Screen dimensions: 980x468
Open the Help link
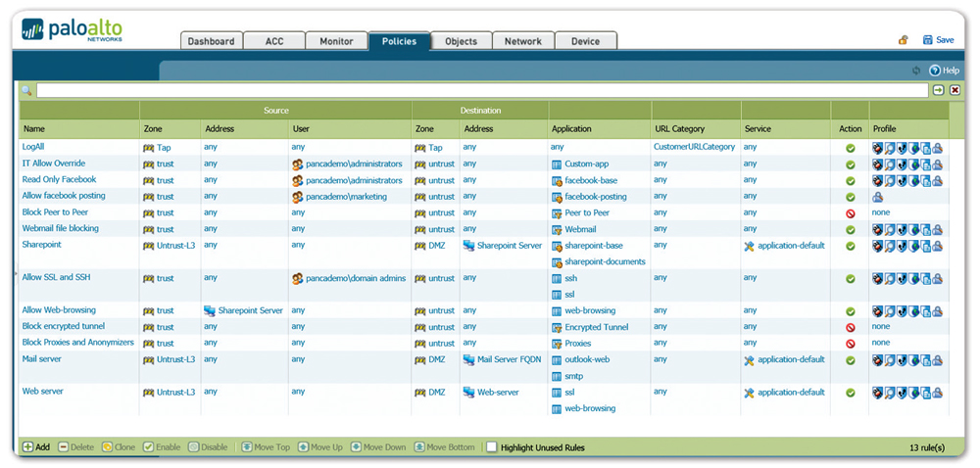point(945,70)
